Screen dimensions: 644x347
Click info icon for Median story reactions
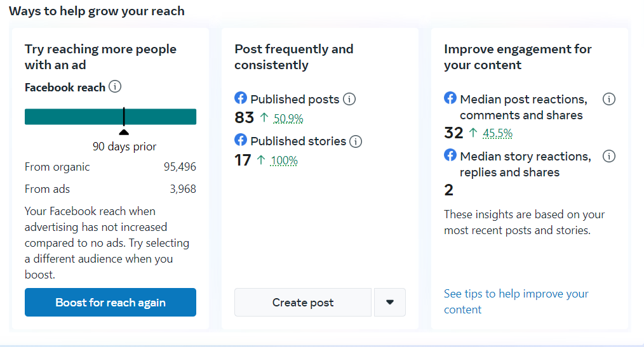[x=608, y=156]
